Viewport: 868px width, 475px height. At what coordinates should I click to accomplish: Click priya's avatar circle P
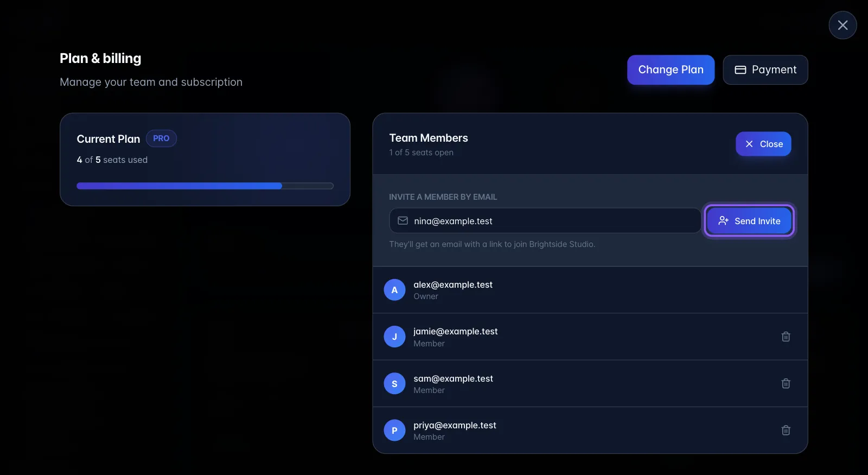[394, 430]
